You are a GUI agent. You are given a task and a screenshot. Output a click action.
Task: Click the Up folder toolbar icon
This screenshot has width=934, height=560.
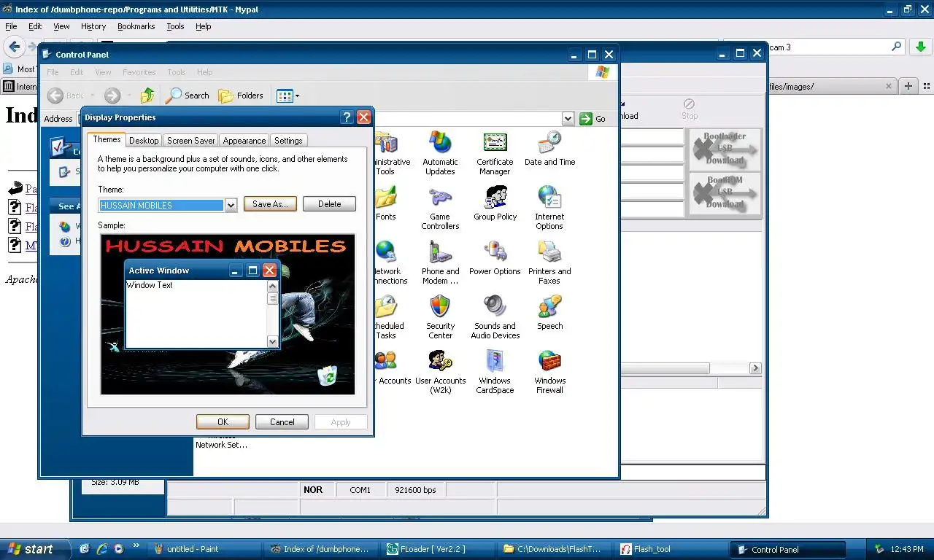click(147, 96)
